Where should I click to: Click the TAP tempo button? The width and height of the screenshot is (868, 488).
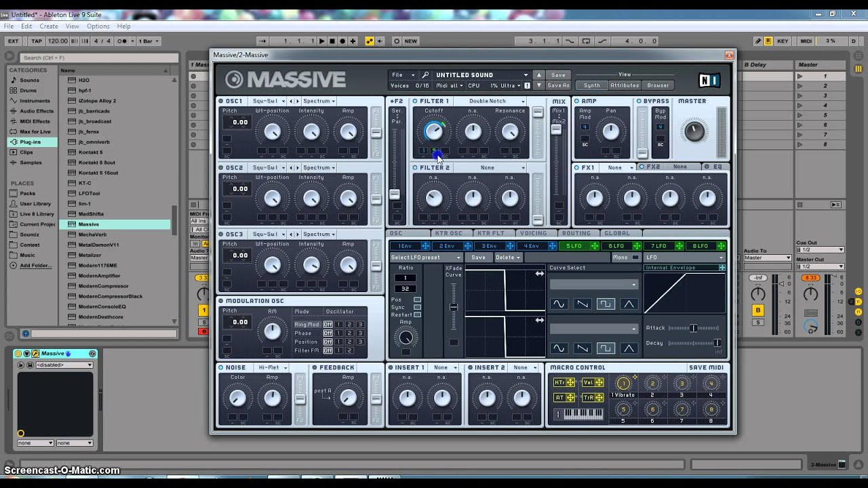coord(37,41)
